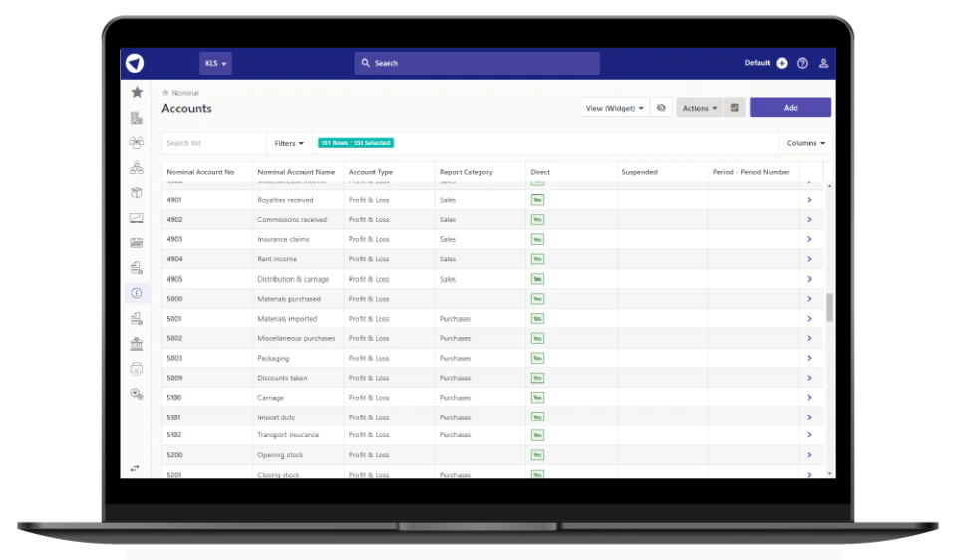Select the highlighted Nominal sidebar icon
The height and width of the screenshot is (560, 957).
[137, 293]
